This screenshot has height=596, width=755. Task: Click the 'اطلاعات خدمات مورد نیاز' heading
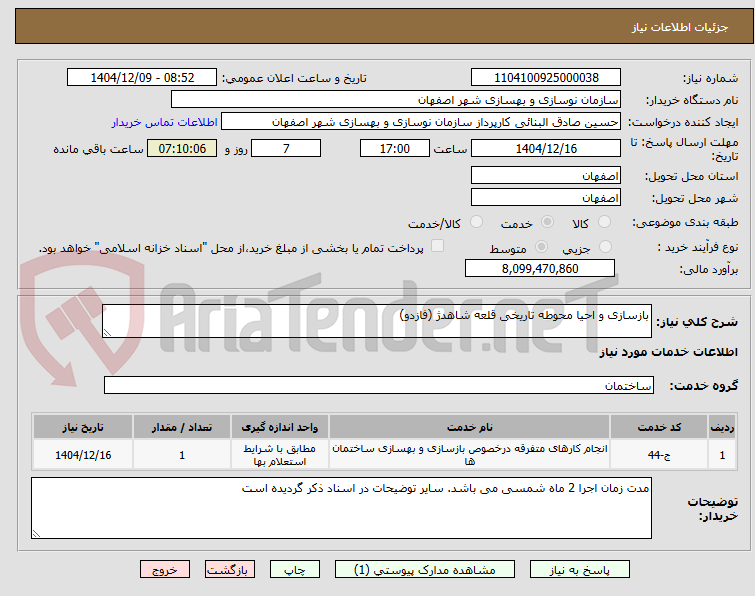(x=668, y=352)
